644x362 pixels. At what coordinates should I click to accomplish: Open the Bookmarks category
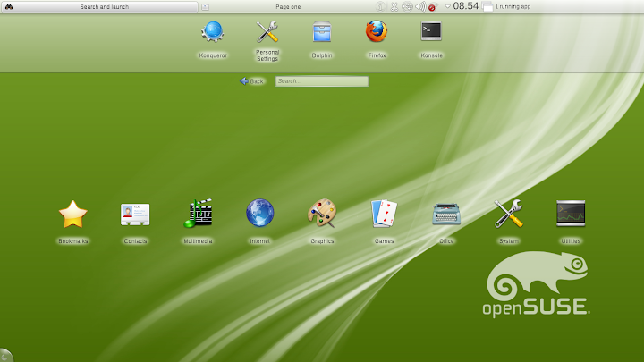pos(73,222)
